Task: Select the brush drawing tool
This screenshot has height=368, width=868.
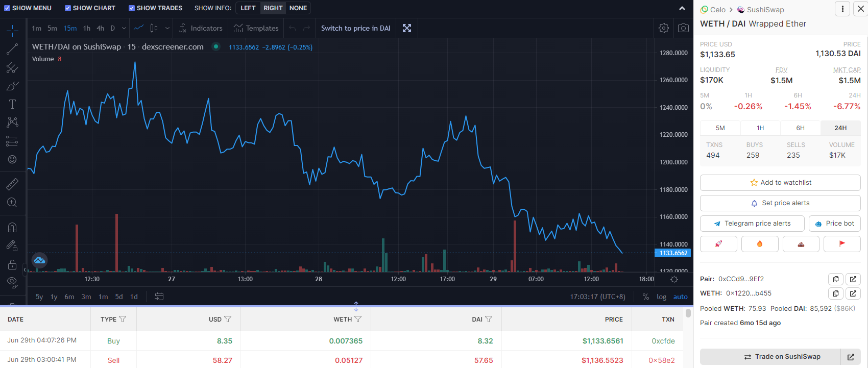Action: click(x=12, y=86)
